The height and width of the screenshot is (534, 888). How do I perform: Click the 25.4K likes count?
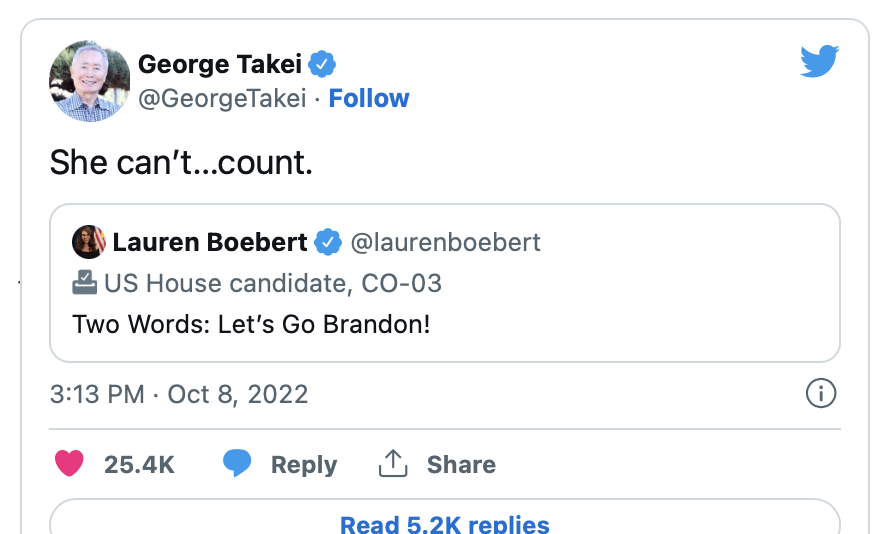(139, 464)
